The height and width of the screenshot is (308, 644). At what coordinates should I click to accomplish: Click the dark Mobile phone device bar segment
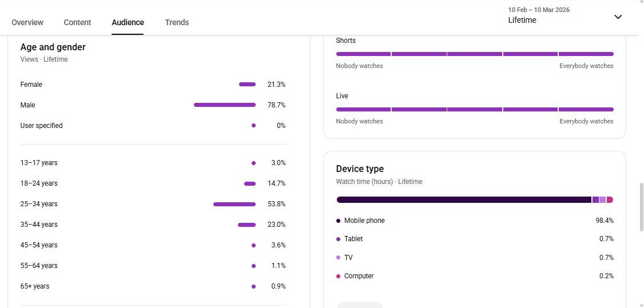pyautogui.click(x=463, y=200)
